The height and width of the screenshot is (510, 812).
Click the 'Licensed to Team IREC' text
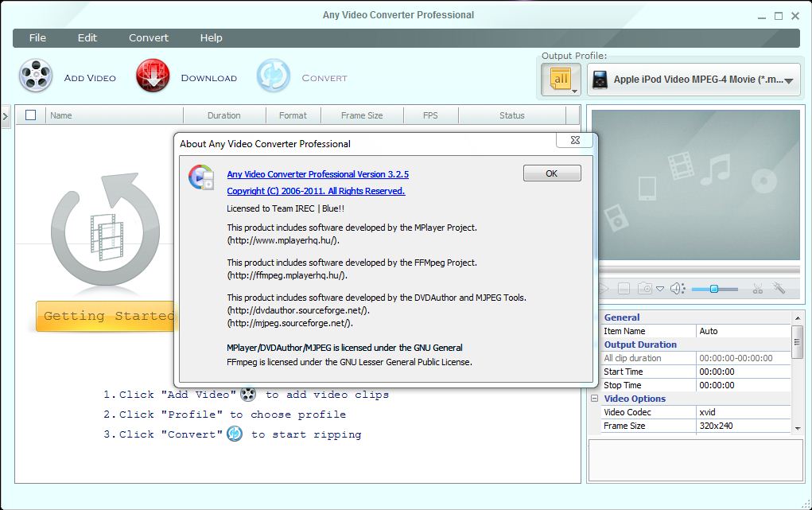tap(286, 208)
